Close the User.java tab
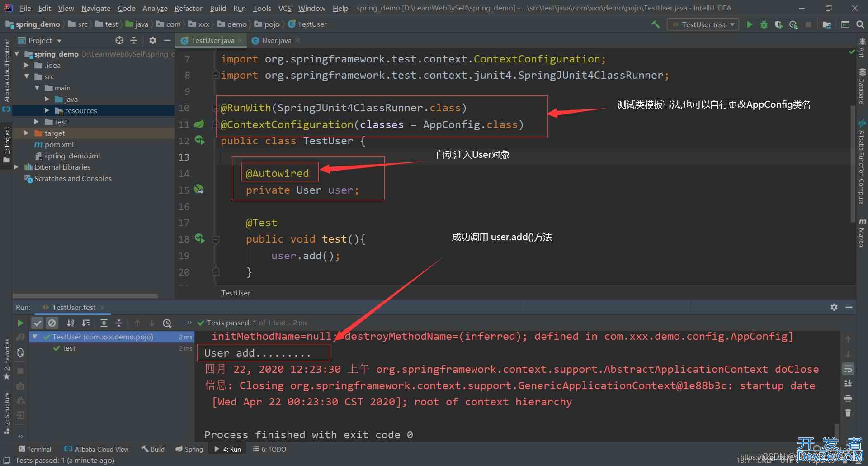 pos(298,40)
